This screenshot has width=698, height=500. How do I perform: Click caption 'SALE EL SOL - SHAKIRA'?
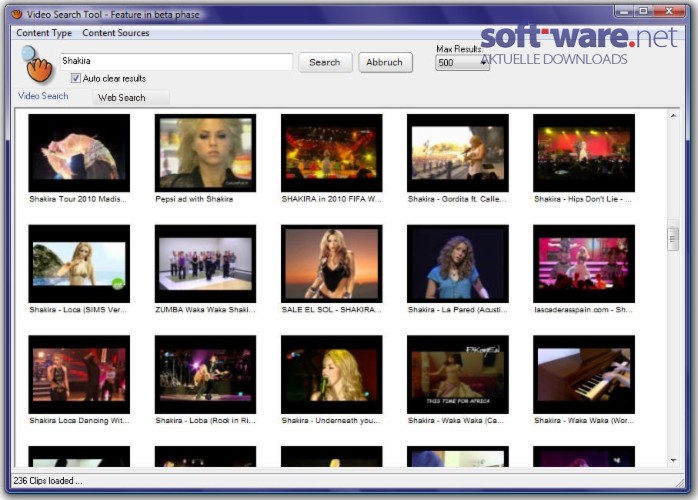pos(331,309)
